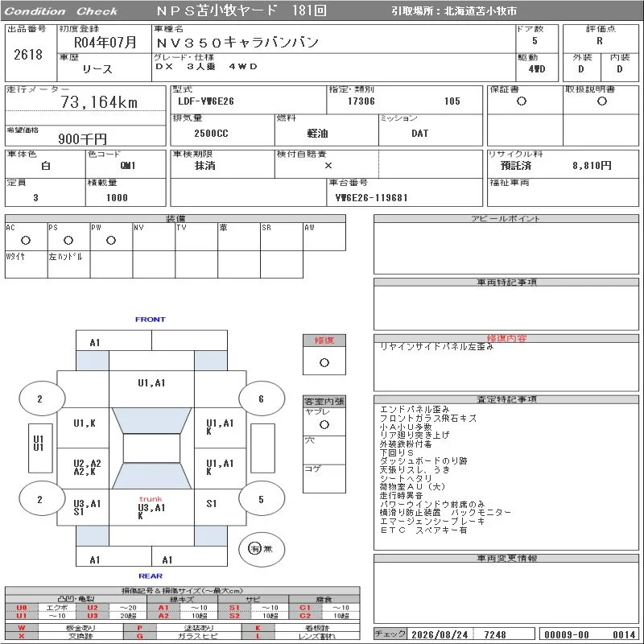Click the 保証書 warranty circle mark
Viewport: 644px width, 644px height.
[522, 101]
